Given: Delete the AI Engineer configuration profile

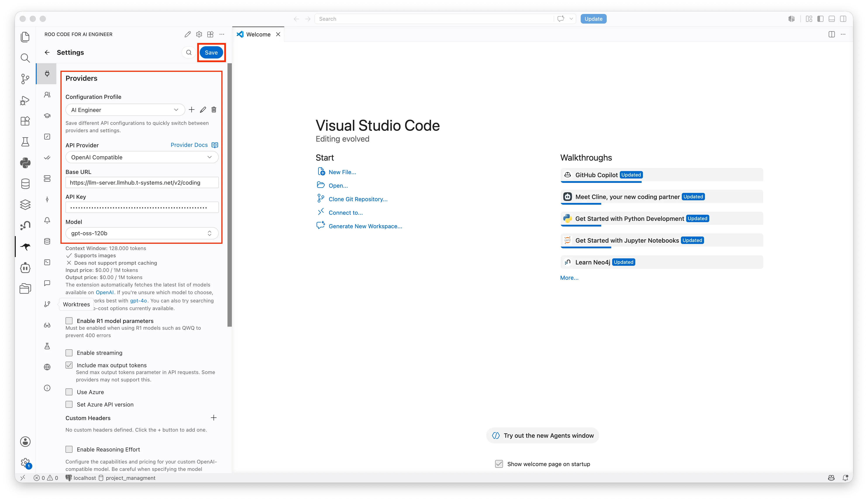Looking at the screenshot, I should coord(214,110).
